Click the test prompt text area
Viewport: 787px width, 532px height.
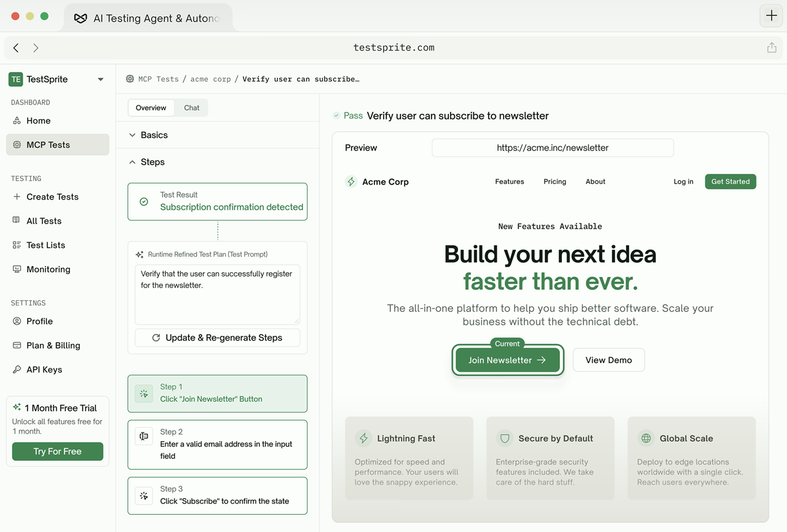point(217,294)
